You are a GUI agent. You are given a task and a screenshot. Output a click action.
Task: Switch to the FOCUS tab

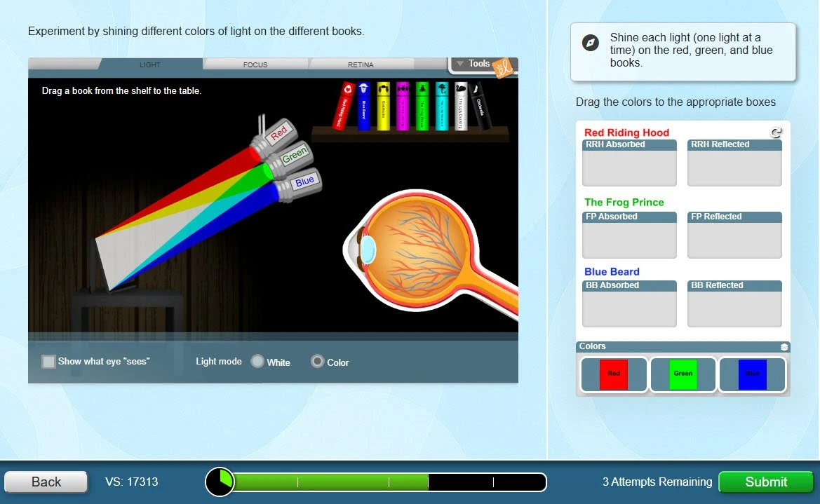point(254,64)
